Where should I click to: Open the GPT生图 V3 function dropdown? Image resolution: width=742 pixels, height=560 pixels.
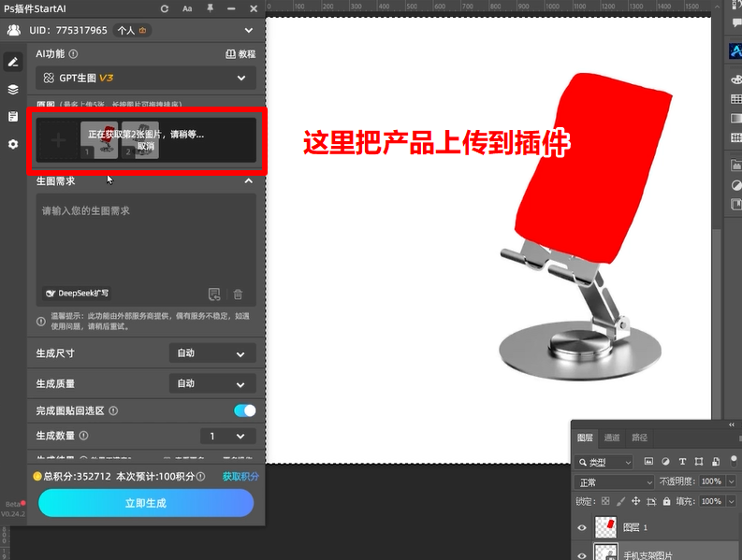(x=146, y=78)
